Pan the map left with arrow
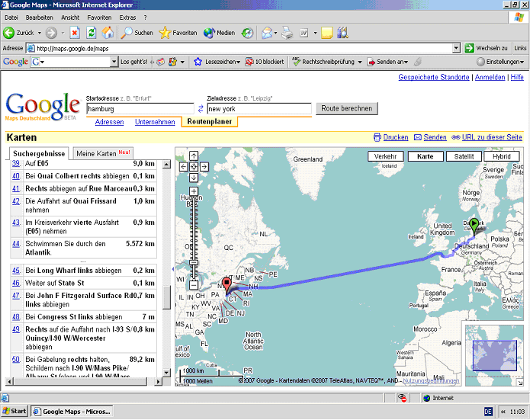Image resolution: width=530 pixels, height=420 pixels. pyautogui.click(x=183, y=167)
